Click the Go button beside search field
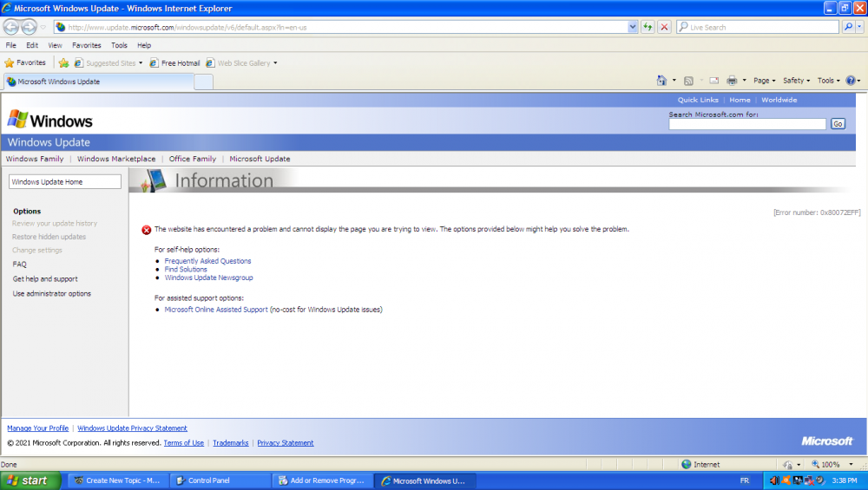 pyautogui.click(x=838, y=124)
